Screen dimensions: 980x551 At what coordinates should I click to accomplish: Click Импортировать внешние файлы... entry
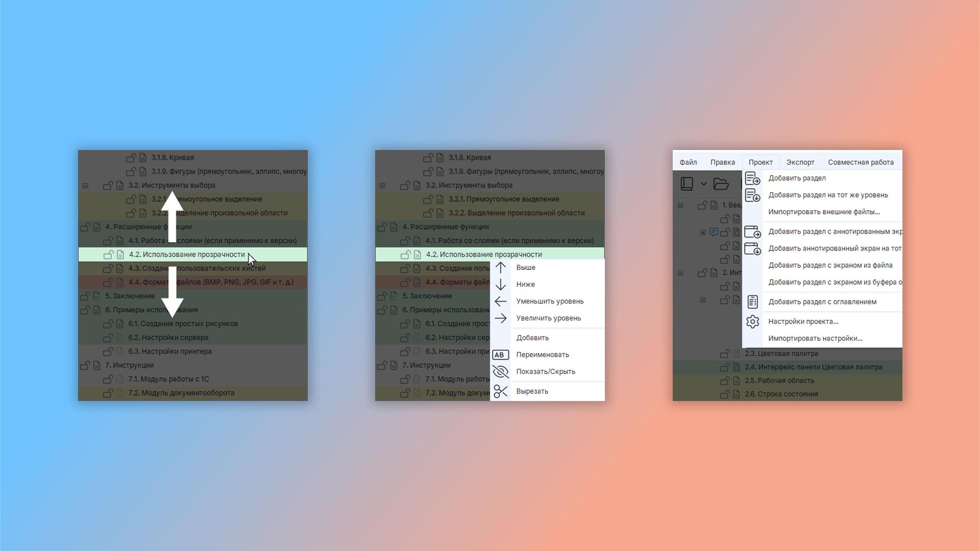(824, 212)
